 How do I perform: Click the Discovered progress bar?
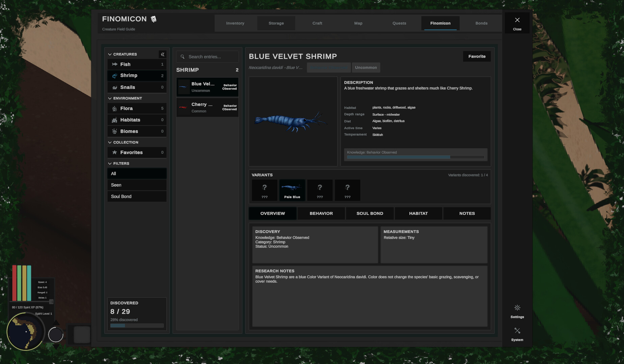pos(137,326)
